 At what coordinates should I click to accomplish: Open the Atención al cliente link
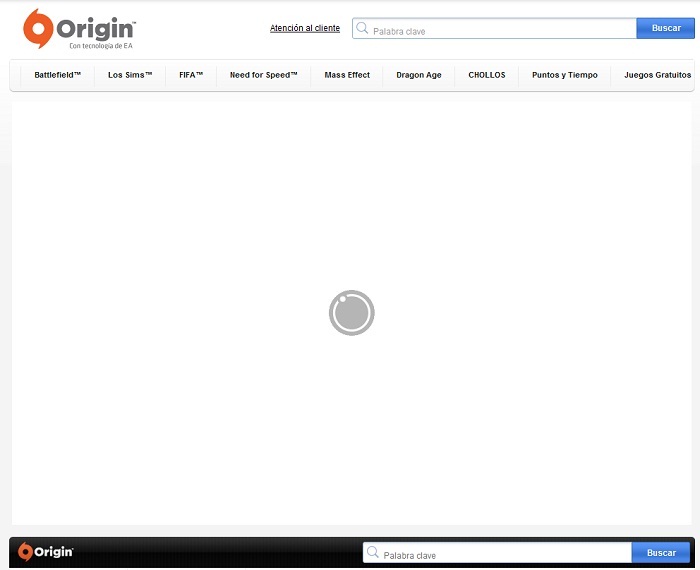pos(305,28)
